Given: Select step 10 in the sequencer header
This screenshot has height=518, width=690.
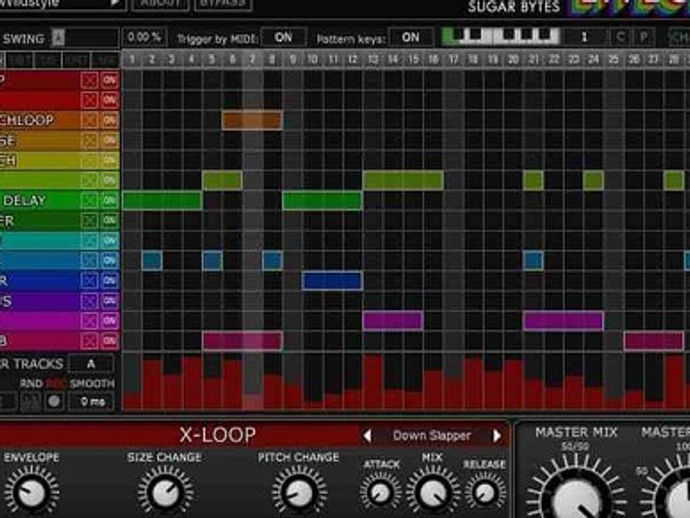Looking at the screenshot, I should tap(312, 59).
